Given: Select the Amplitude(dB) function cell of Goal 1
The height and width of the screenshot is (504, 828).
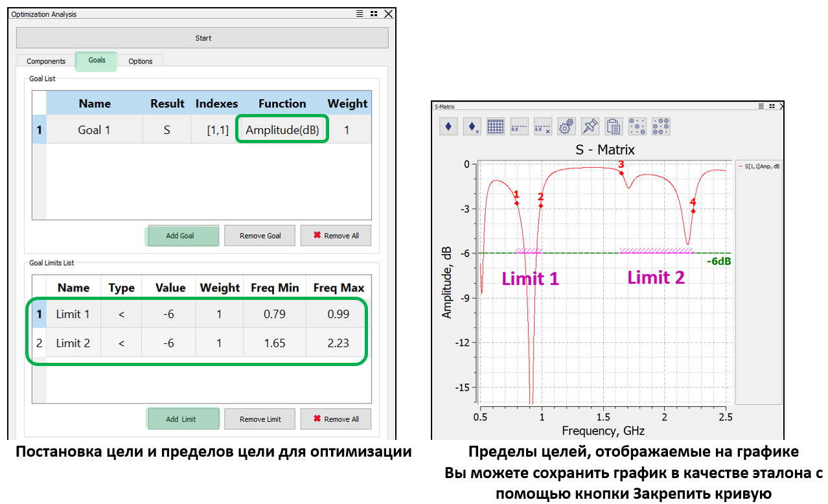Looking at the screenshot, I should tap(282, 130).
